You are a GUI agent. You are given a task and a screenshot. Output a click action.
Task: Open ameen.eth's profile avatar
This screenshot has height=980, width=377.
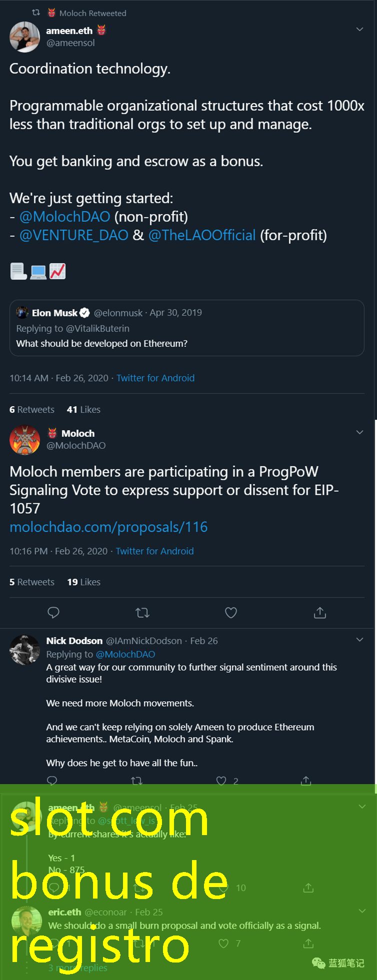[x=24, y=37]
